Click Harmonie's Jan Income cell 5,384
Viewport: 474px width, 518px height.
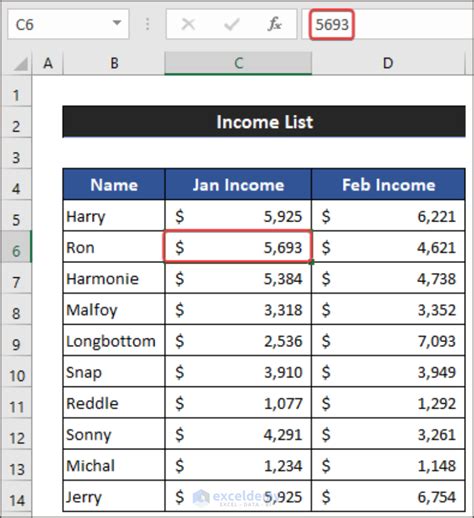pos(238,278)
